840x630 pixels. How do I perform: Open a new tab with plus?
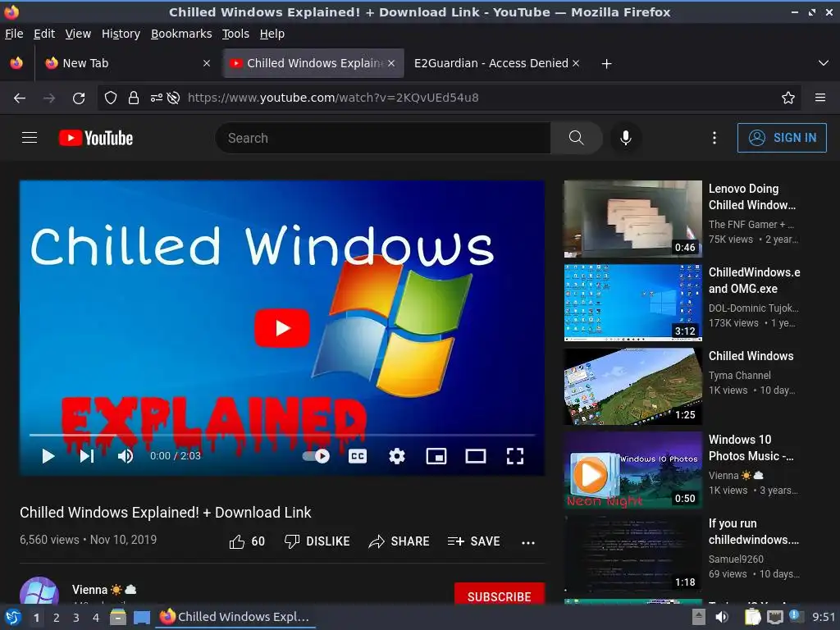[606, 64]
